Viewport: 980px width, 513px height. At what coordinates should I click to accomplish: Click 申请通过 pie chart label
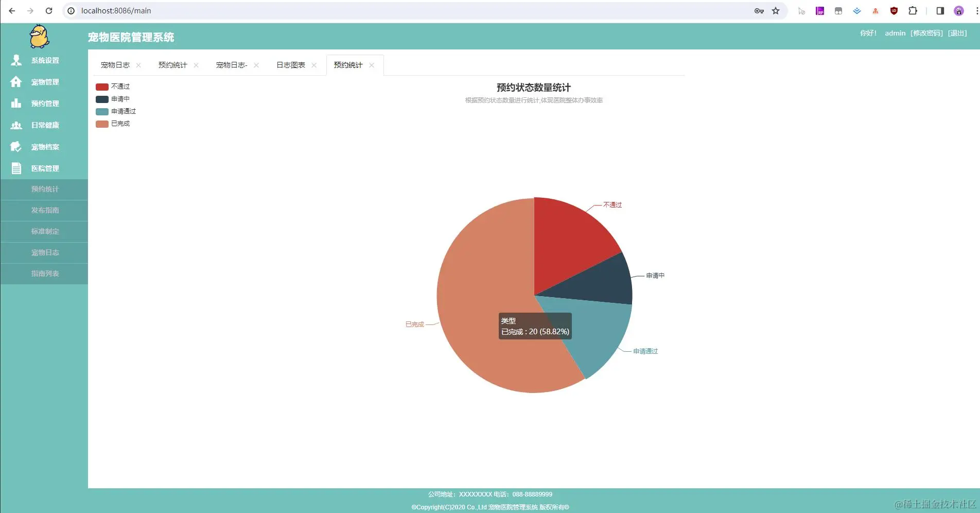click(645, 351)
